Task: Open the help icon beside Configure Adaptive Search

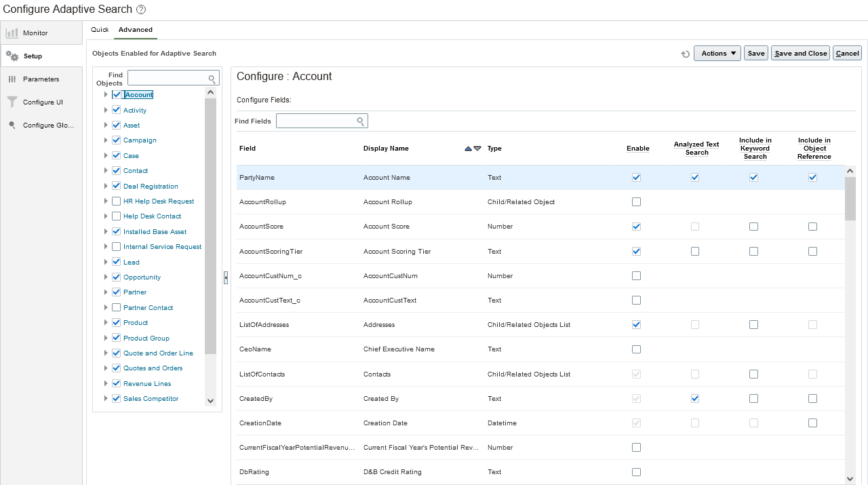Action: tap(141, 9)
